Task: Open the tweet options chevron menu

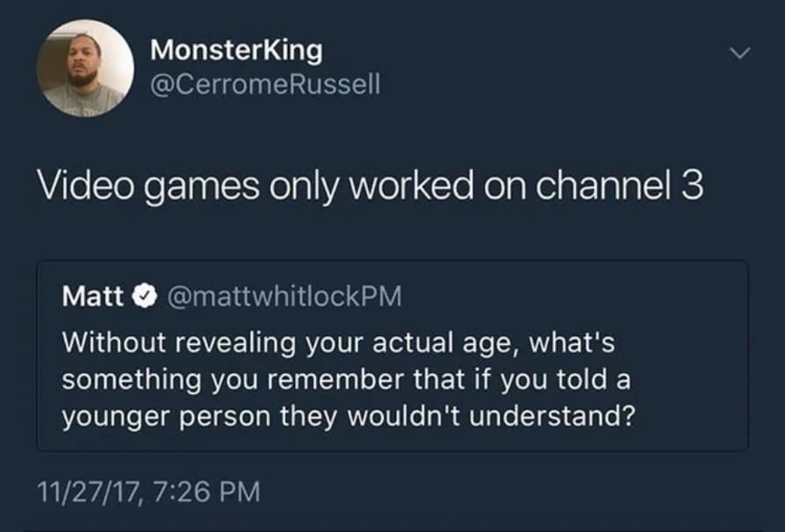Action: [742, 55]
